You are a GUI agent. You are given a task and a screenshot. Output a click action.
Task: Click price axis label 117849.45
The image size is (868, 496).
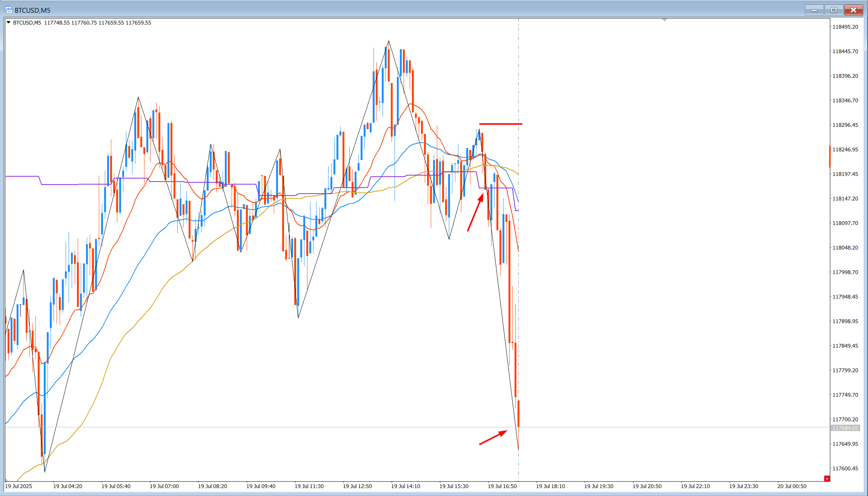(x=845, y=346)
